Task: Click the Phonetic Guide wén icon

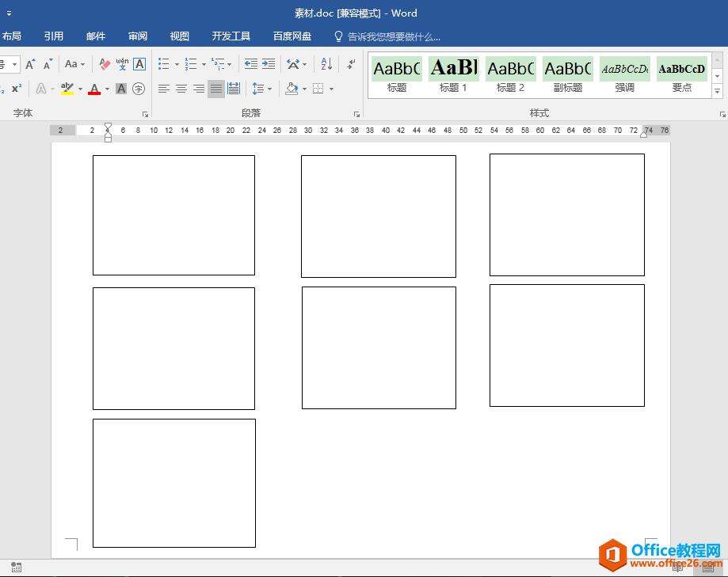Action: click(122, 64)
